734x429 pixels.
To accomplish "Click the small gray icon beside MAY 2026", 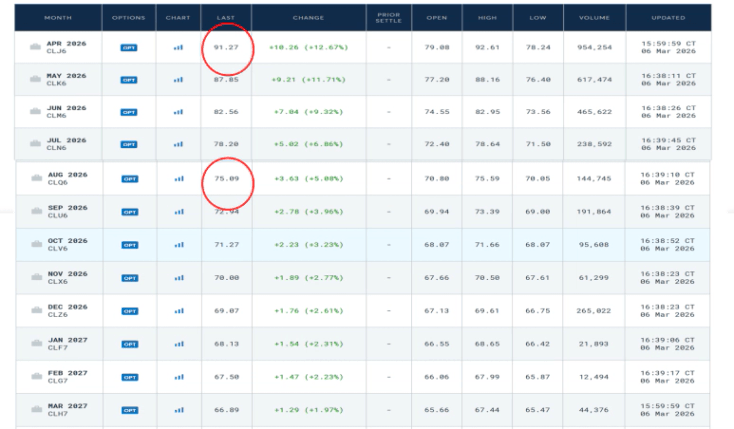I will point(36,79).
